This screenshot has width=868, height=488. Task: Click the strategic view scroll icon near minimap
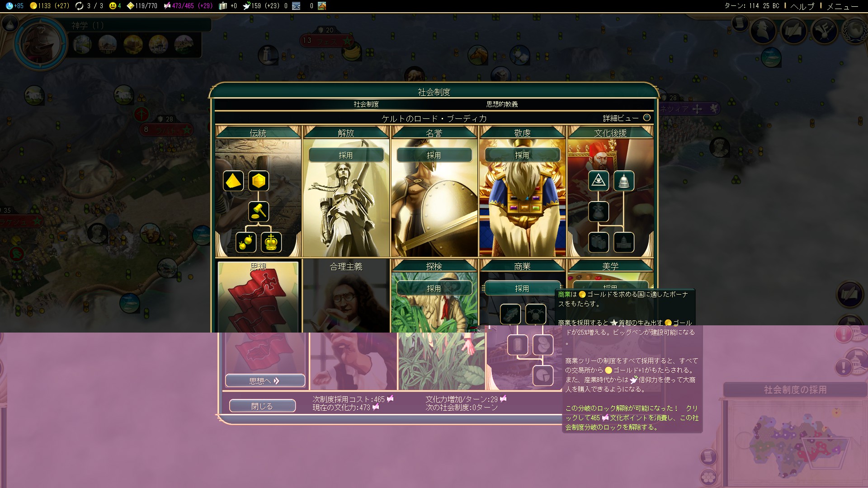[708, 457]
